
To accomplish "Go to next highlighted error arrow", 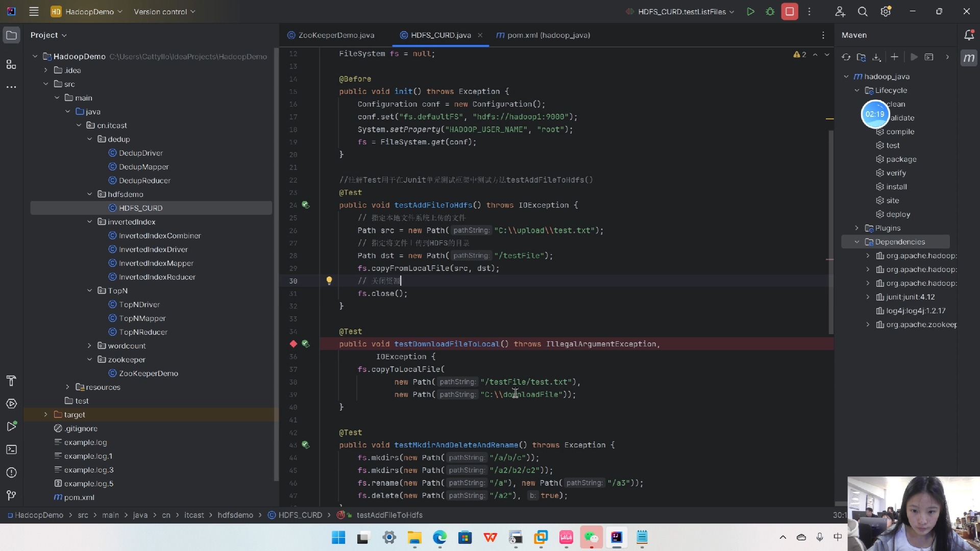I will pos(827,55).
